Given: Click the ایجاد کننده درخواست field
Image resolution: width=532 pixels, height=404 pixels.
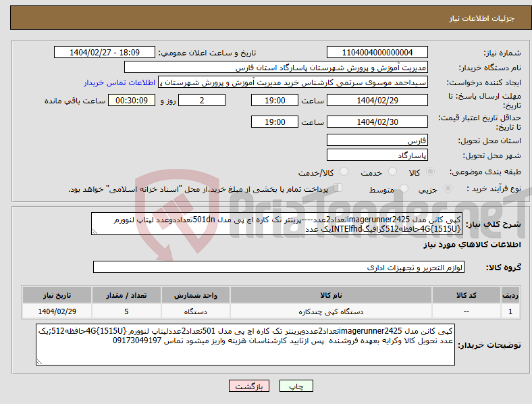Looking at the screenshot, I should pos(293,82).
